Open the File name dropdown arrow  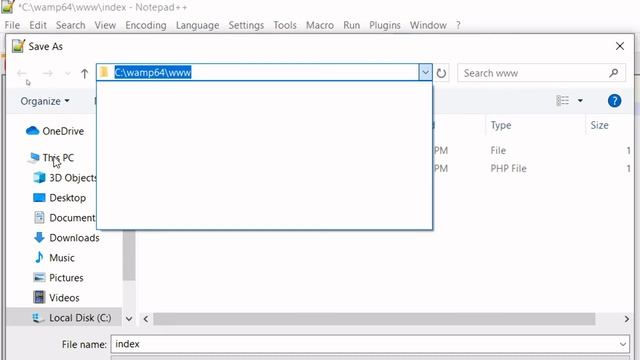tap(623, 344)
